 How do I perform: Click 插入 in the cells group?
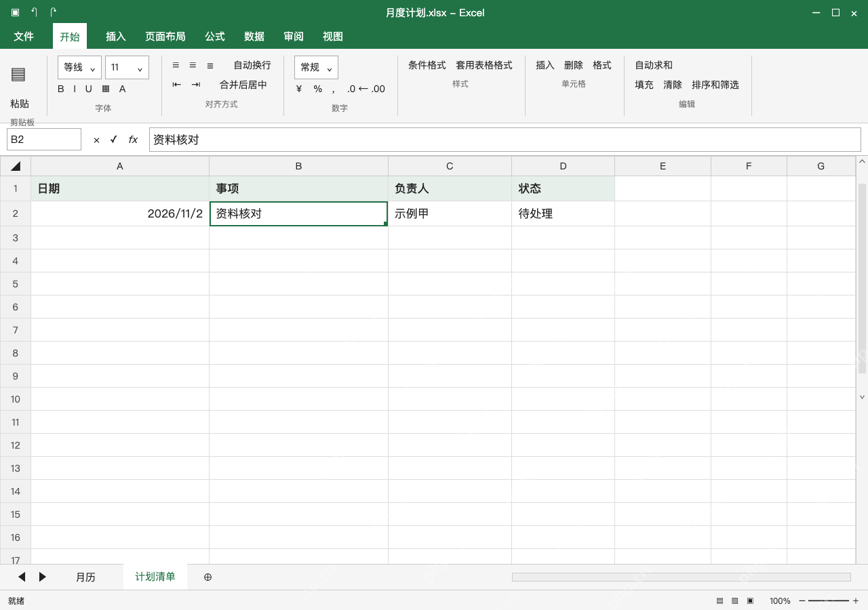coord(545,65)
